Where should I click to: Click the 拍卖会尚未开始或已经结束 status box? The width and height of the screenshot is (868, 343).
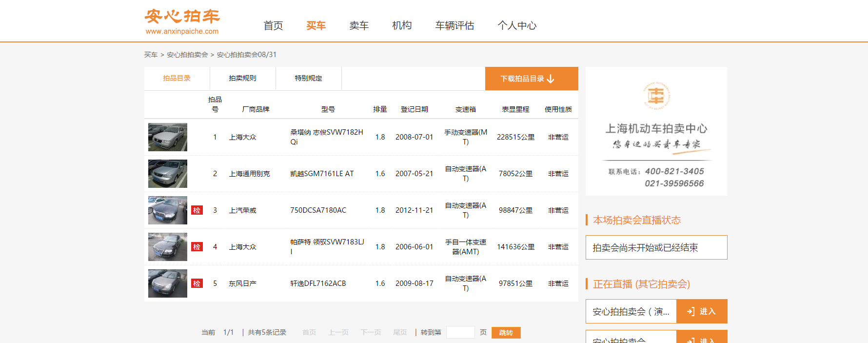pyautogui.click(x=656, y=247)
